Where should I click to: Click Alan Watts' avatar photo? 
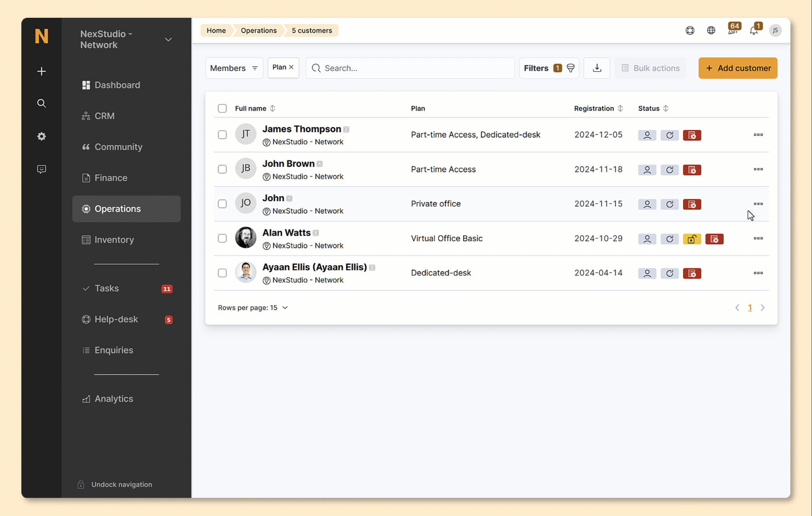coord(246,238)
